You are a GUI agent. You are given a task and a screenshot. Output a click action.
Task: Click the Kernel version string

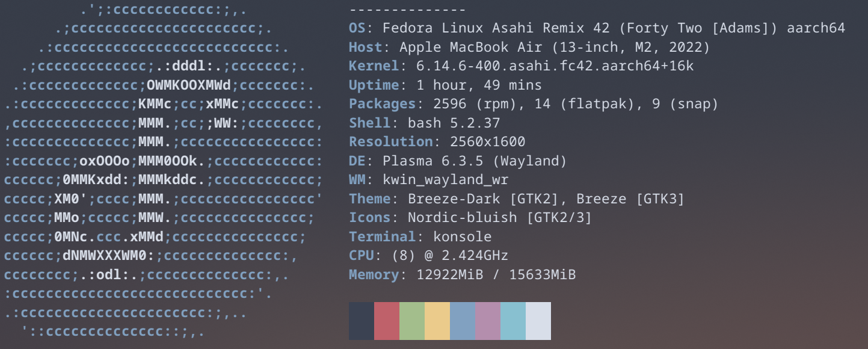546,66
